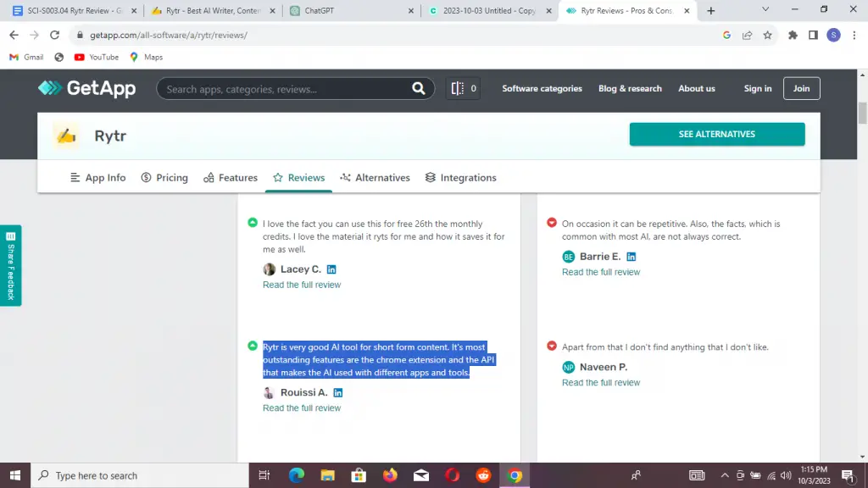The image size is (868, 488).
Task: Open YouTube bookmark
Action: click(97, 57)
